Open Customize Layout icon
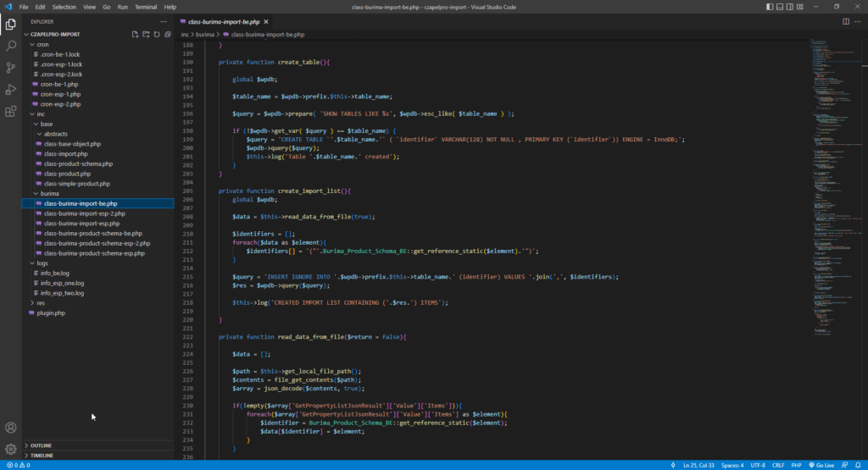This screenshot has width=868, height=470. coord(800,7)
